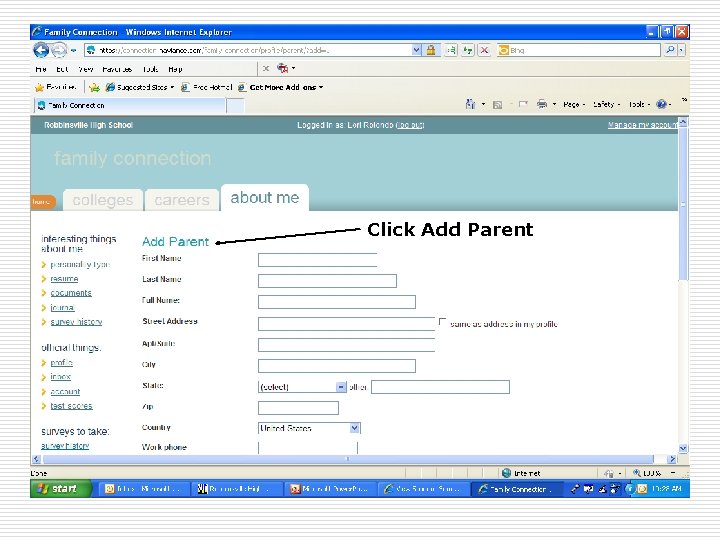Open the File menu
720x540 pixels.
(x=41, y=69)
